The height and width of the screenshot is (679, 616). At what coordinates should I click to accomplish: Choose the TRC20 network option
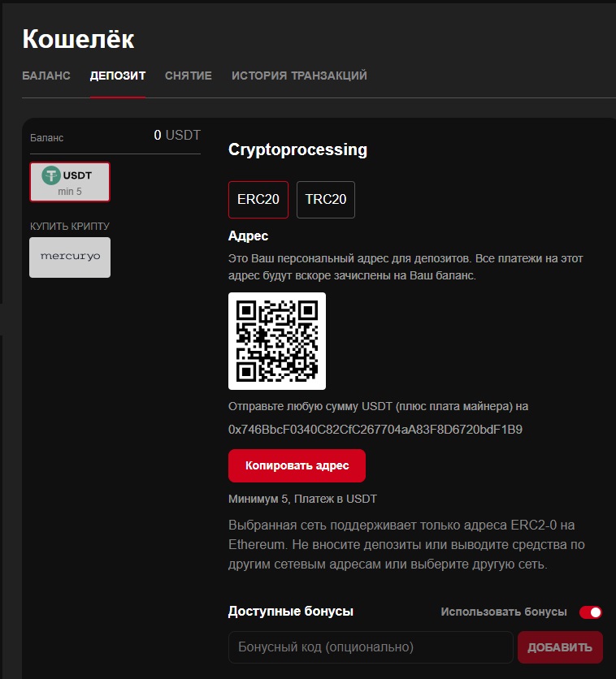(326, 200)
